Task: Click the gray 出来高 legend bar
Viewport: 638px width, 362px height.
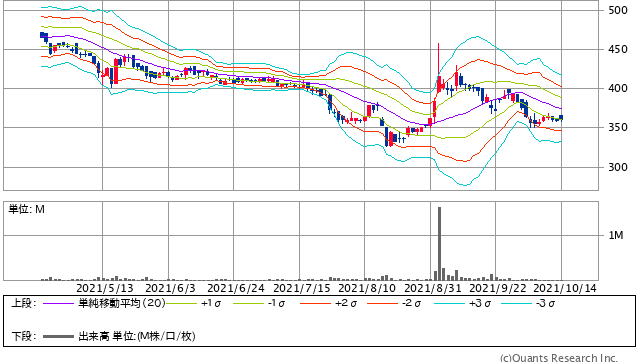Action: [x=58, y=336]
